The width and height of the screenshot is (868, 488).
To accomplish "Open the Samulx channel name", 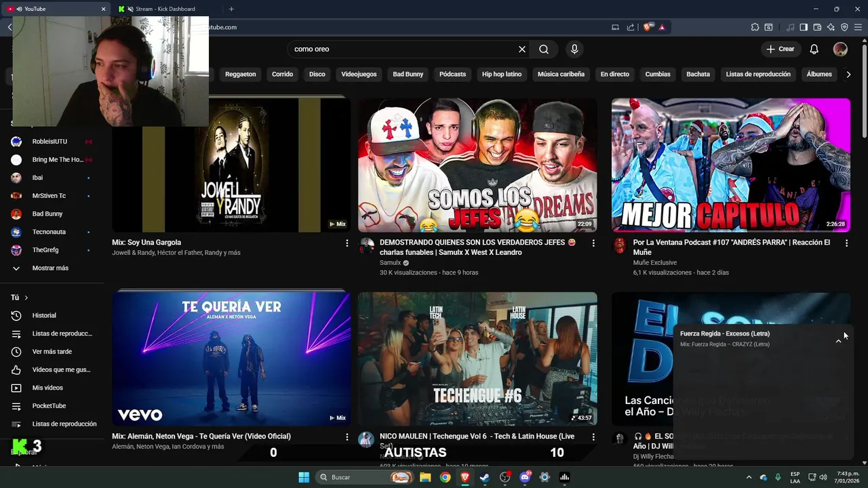I will (390, 263).
